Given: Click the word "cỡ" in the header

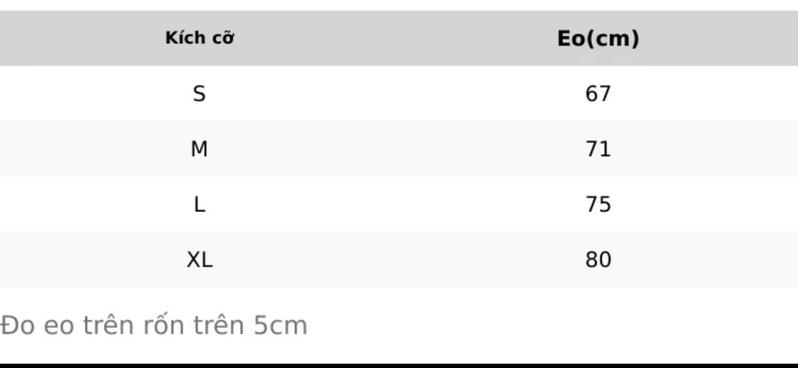Looking at the screenshot, I should [221, 39].
